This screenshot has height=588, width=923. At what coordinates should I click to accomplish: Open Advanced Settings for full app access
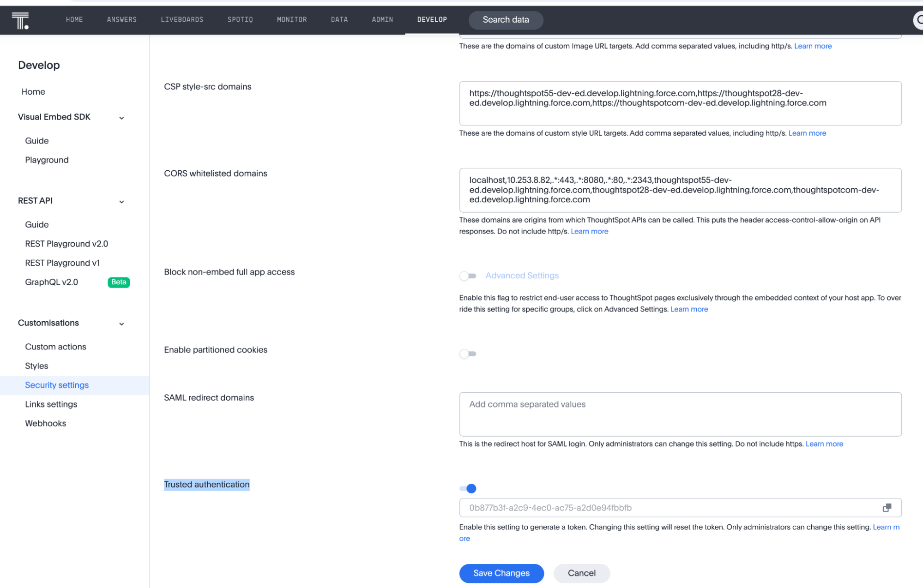(x=521, y=275)
